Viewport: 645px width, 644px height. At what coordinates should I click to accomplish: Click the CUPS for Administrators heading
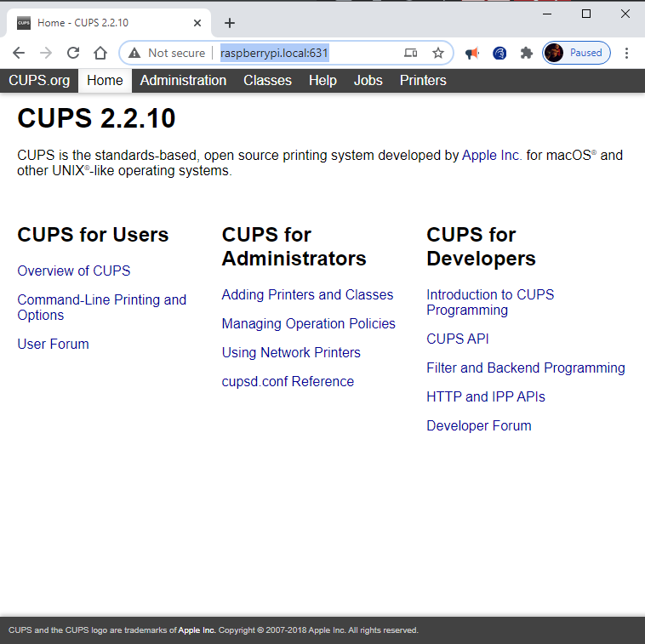(x=294, y=247)
